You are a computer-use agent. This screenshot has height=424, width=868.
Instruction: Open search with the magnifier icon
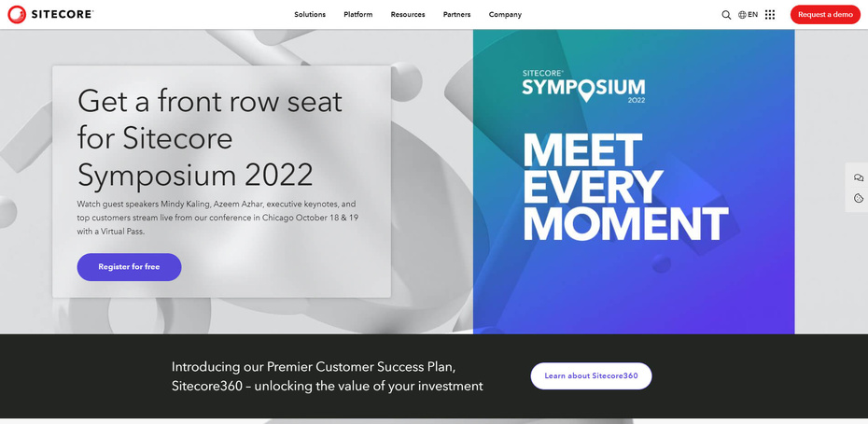(x=726, y=15)
